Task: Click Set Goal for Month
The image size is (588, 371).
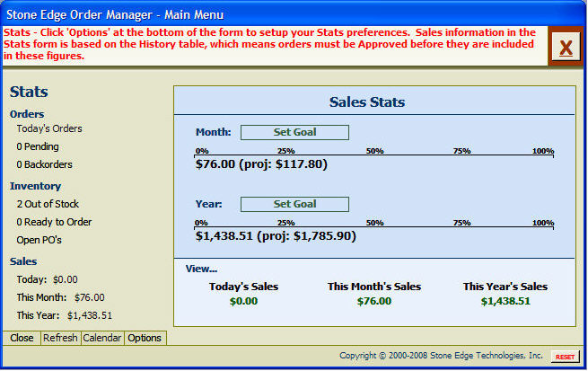Action: (294, 132)
